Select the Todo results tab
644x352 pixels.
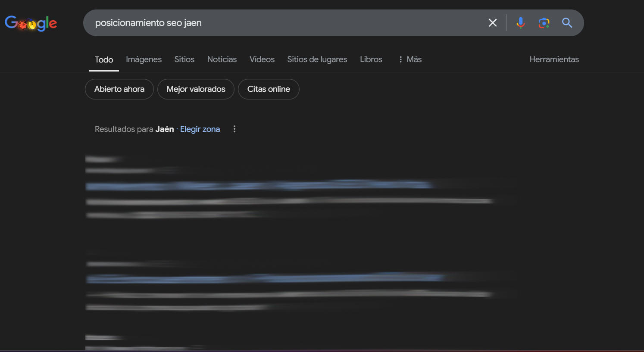point(103,59)
